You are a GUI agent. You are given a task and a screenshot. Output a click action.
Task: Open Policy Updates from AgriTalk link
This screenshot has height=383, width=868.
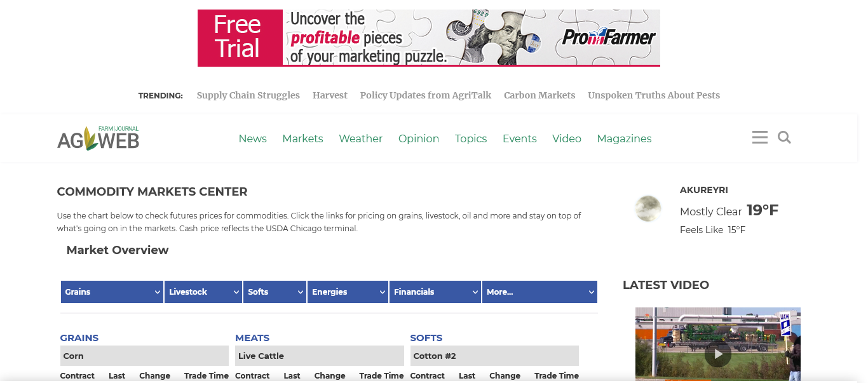click(425, 95)
